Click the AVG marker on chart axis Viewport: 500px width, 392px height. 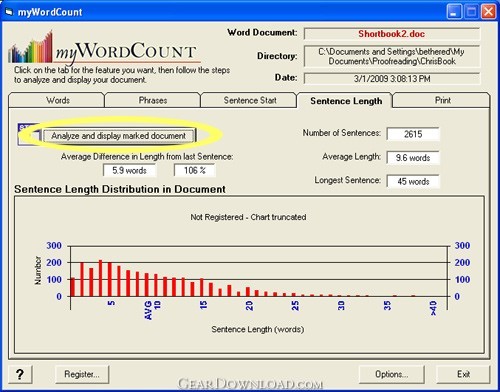(x=148, y=310)
